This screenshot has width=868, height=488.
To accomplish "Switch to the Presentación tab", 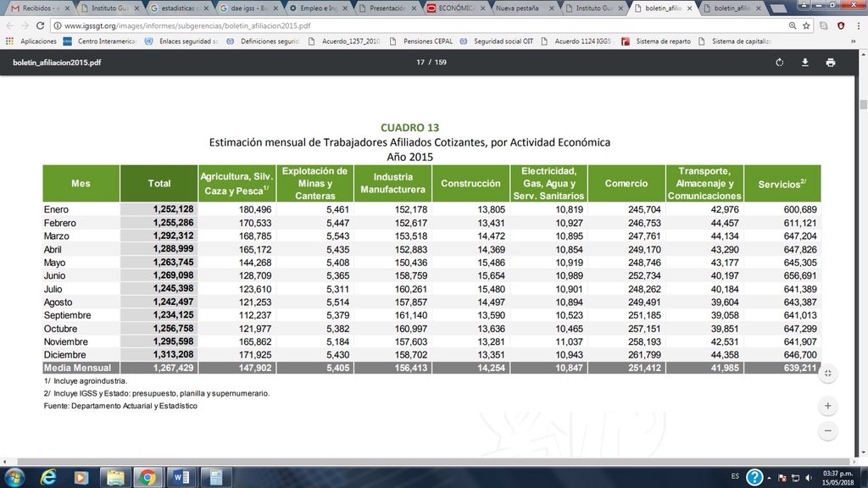I will [387, 8].
